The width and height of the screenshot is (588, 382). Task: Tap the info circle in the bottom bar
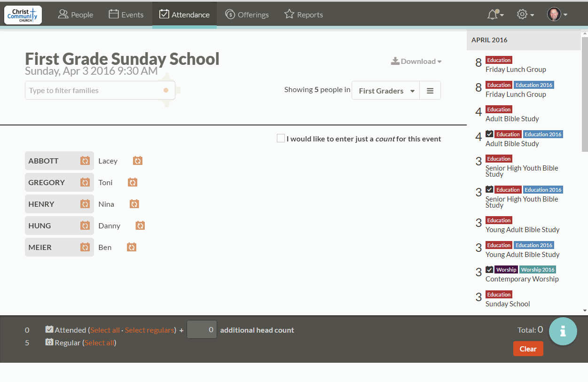563,331
